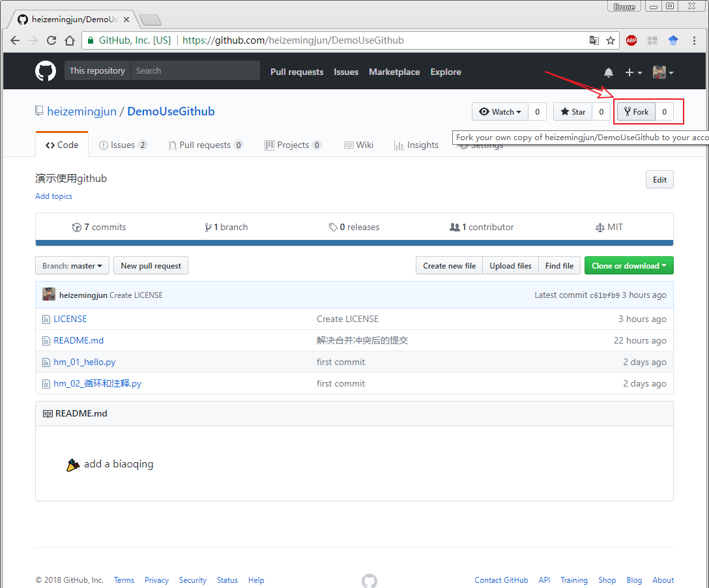Click the footer GitHub mark logo

[x=369, y=581]
